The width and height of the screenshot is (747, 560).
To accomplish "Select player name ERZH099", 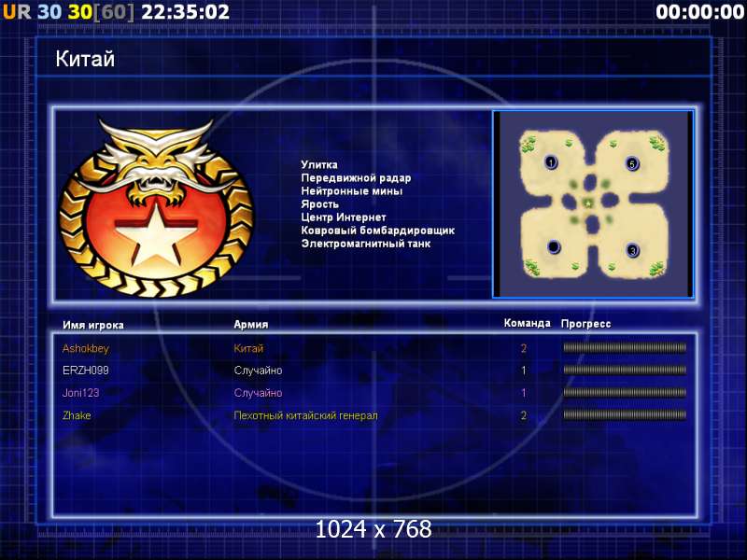I will point(86,371).
